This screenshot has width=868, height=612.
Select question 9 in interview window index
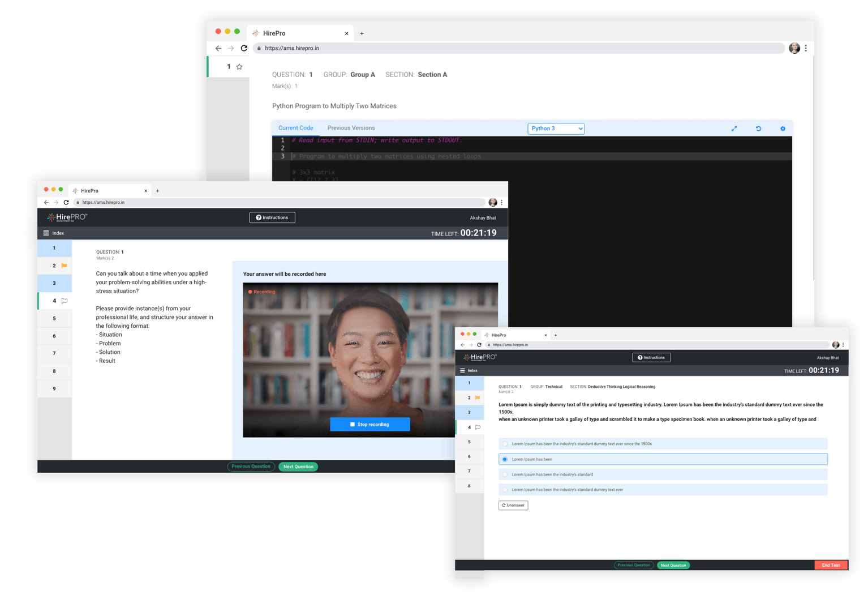54,388
